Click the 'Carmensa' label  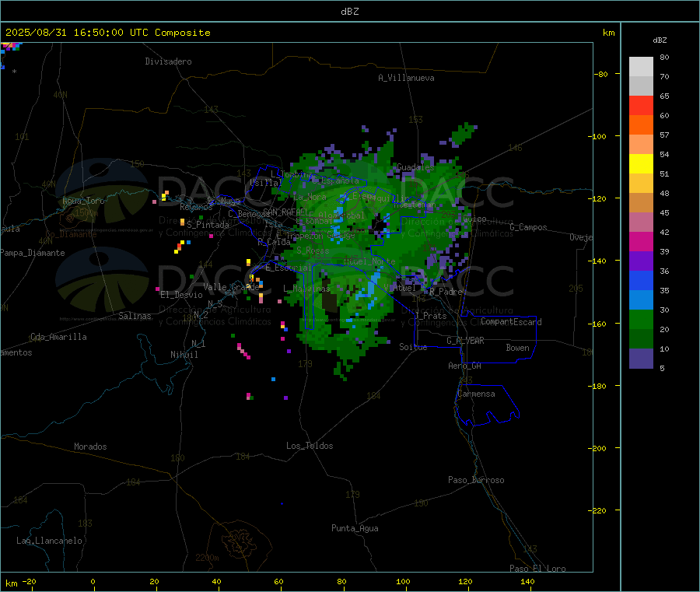pyautogui.click(x=476, y=394)
